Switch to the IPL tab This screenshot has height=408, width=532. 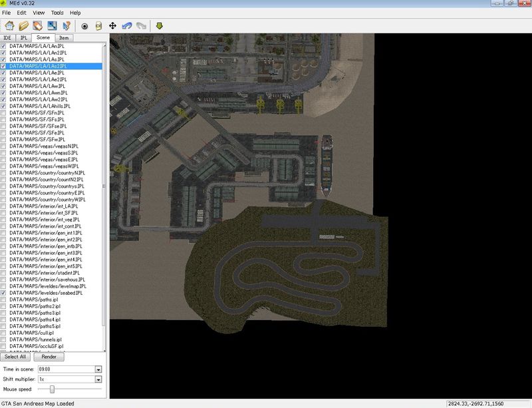click(23, 38)
